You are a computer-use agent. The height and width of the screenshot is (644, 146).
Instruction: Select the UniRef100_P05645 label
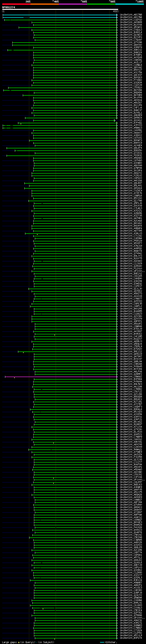131,367
